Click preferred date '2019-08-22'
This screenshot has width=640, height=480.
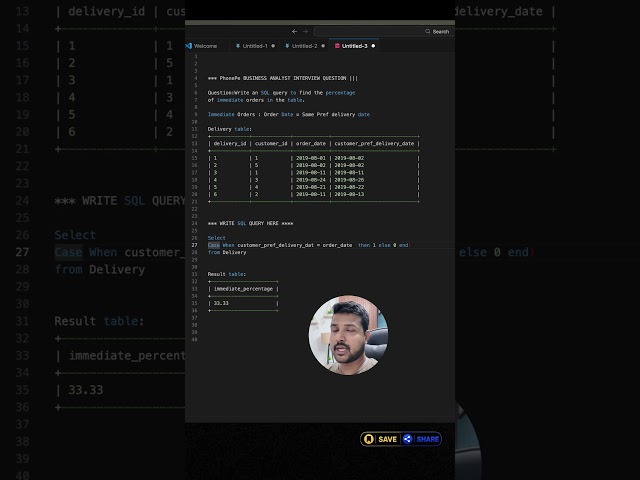coord(349,187)
